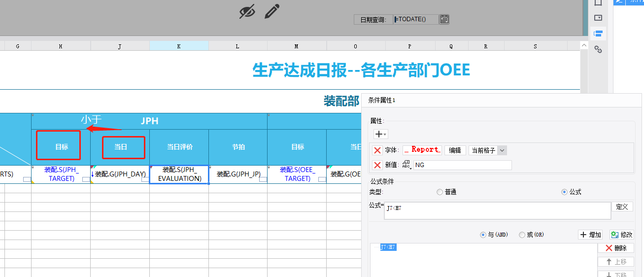Image resolution: width=644 pixels, height=277 pixels.
Task: Open the 当前格子 scope dropdown
Action: click(488, 150)
